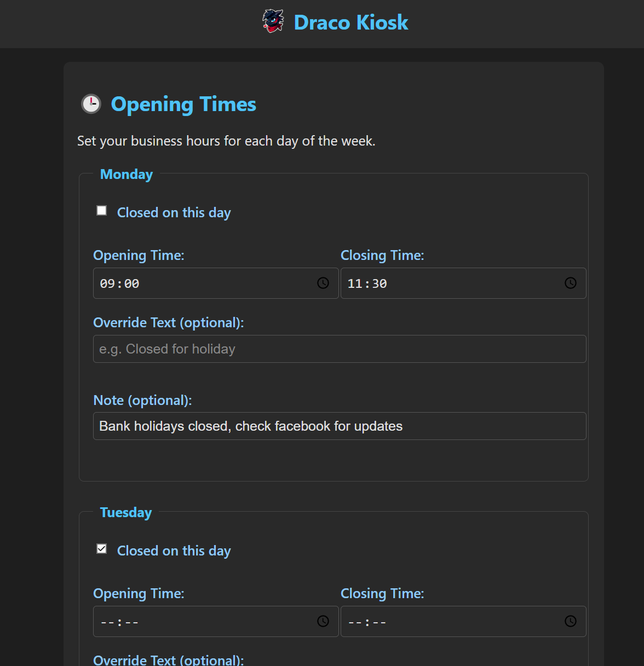Click the Draco Kiosk title link
This screenshot has width=644, height=666.
click(351, 22)
